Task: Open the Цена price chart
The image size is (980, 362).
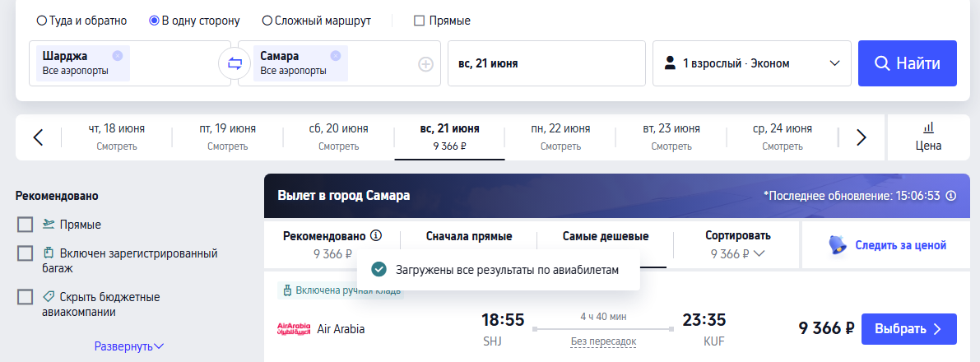Action: click(928, 137)
